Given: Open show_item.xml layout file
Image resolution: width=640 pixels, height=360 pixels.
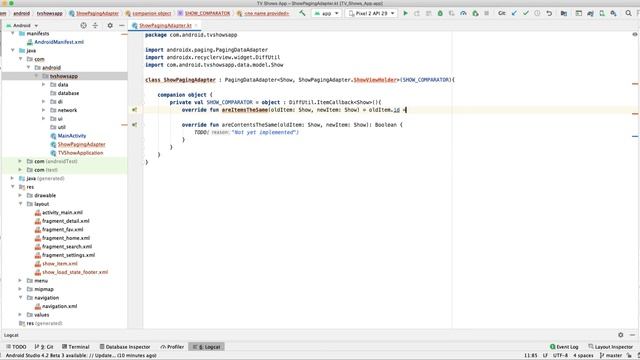Looking at the screenshot, I should 60,264.
